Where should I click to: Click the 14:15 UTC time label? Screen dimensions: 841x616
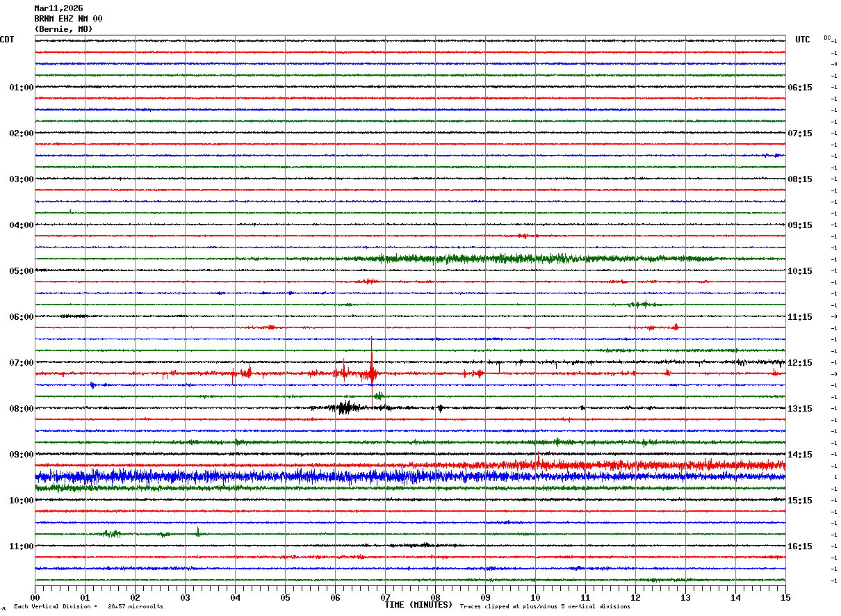click(x=800, y=455)
